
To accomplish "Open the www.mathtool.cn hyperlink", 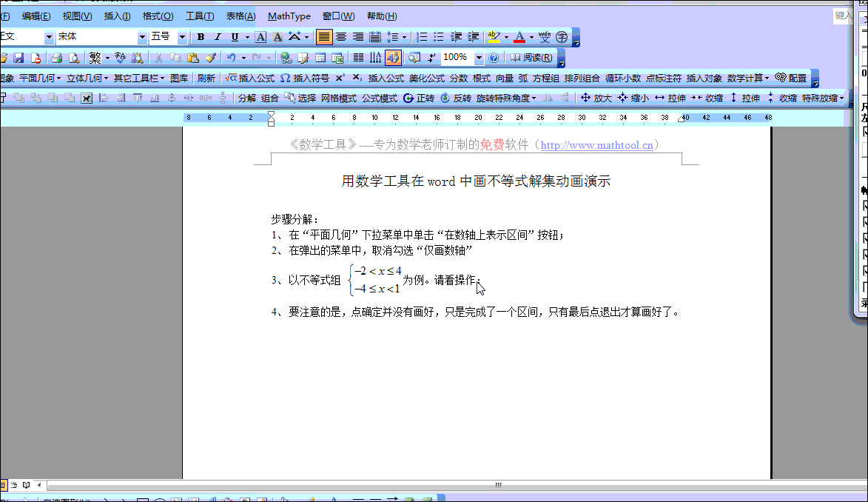I will pyautogui.click(x=596, y=145).
